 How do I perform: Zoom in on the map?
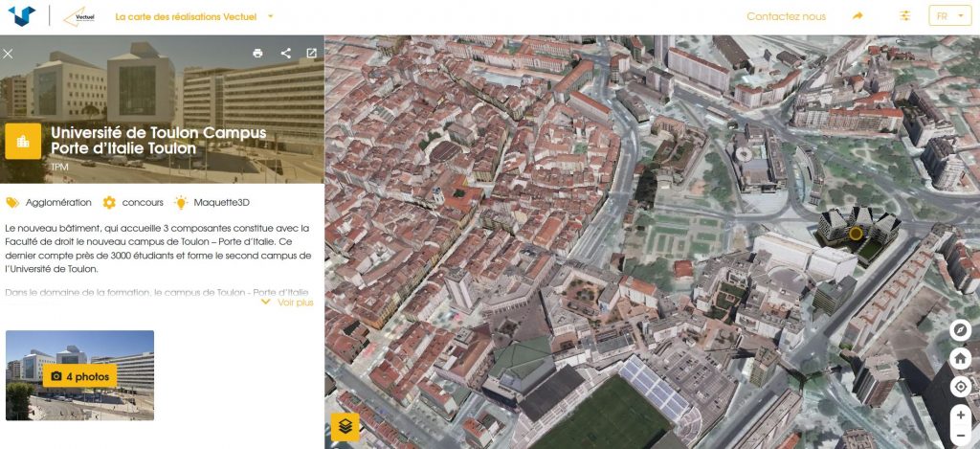(x=960, y=415)
